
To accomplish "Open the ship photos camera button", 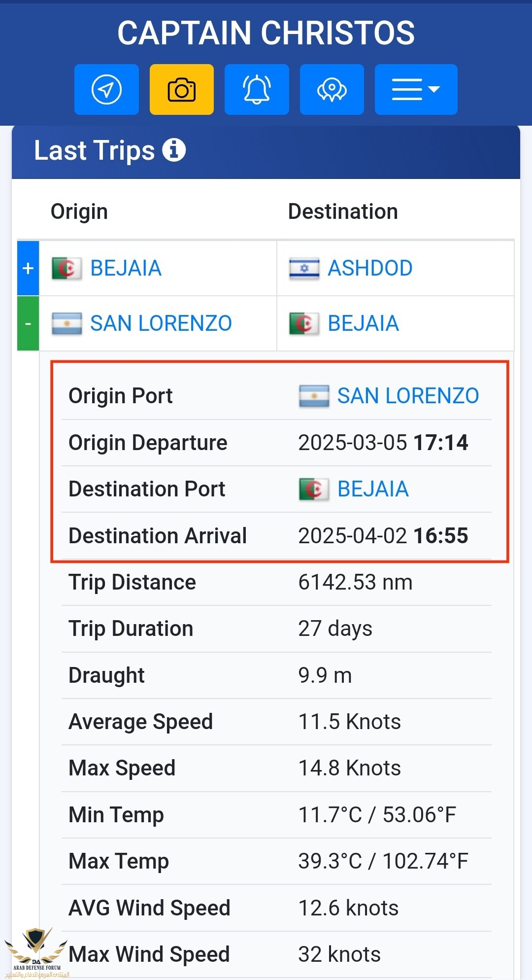I will (x=182, y=90).
